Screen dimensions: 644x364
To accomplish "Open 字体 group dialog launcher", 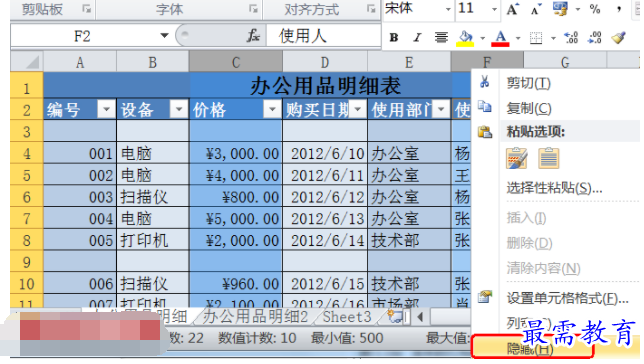I will click(253, 9).
